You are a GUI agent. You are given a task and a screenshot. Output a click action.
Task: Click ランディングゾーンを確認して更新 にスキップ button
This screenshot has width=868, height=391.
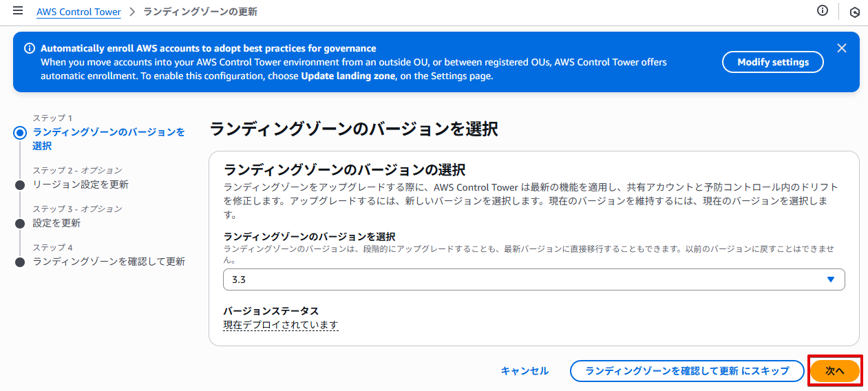[x=686, y=371]
